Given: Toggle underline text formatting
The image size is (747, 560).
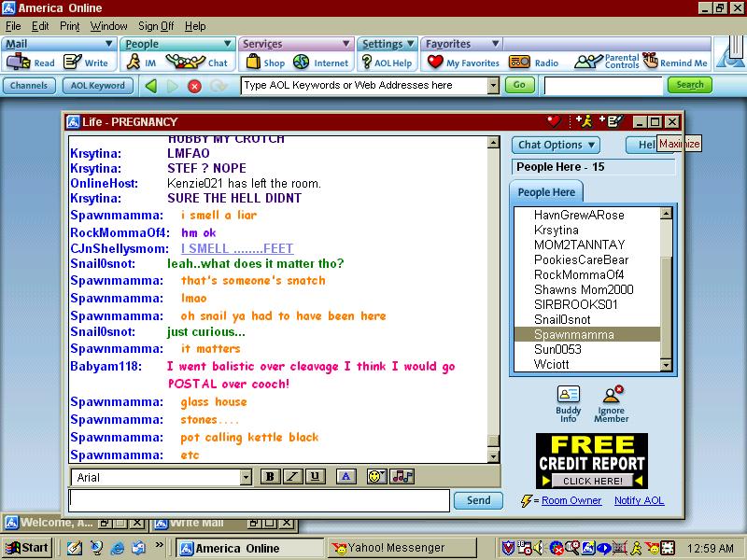Looking at the screenshot, I should (315, 476).
